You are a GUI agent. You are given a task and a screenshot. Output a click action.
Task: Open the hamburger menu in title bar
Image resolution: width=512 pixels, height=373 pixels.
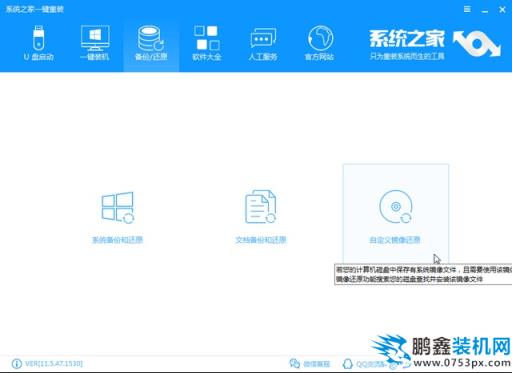pyautogui.click(x=467, y=9)
